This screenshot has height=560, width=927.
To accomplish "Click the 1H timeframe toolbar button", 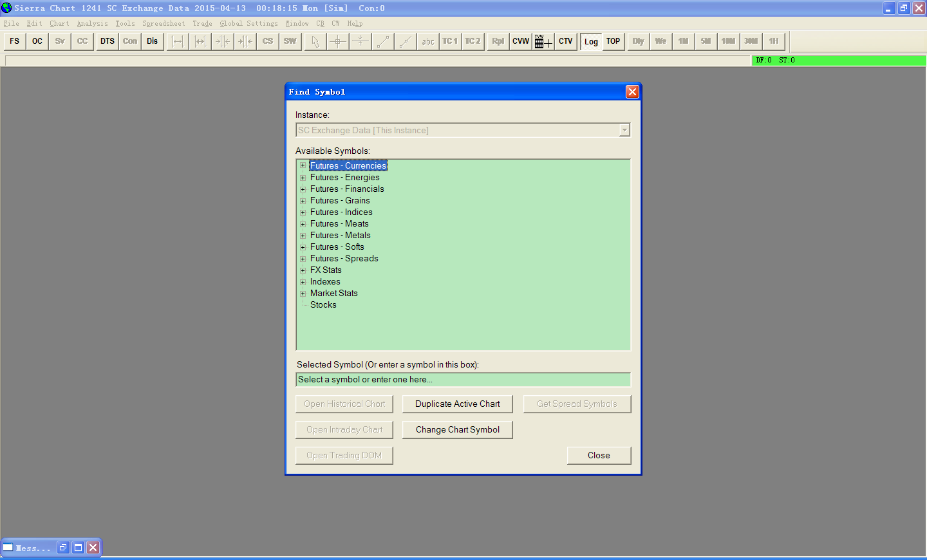I will pos(773,41).
